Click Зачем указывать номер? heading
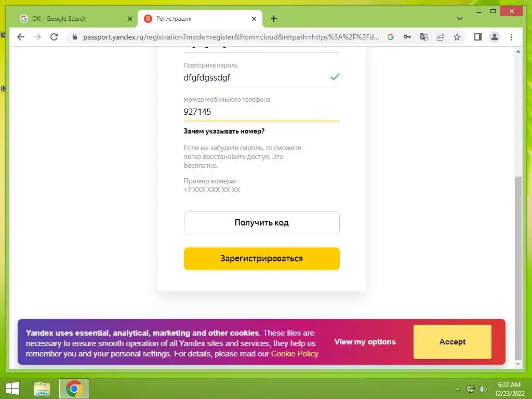The width and height of the screenshot is (532, 399). 224,131
